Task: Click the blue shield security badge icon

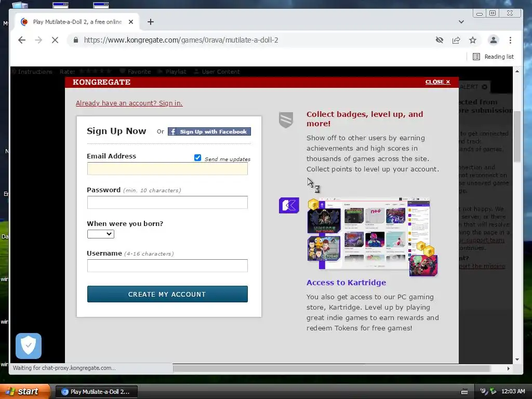Action: [29, 345]
